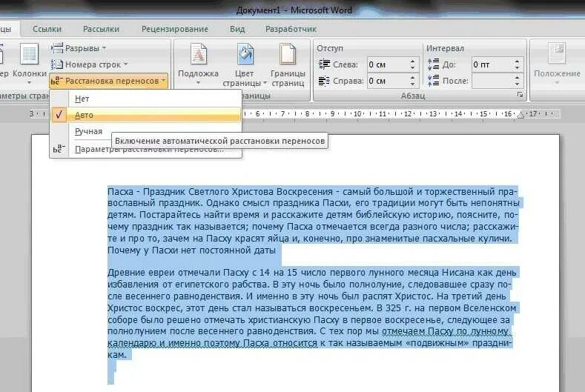
Task: Click the Отступ group label
Action: (x=330, y=48)
